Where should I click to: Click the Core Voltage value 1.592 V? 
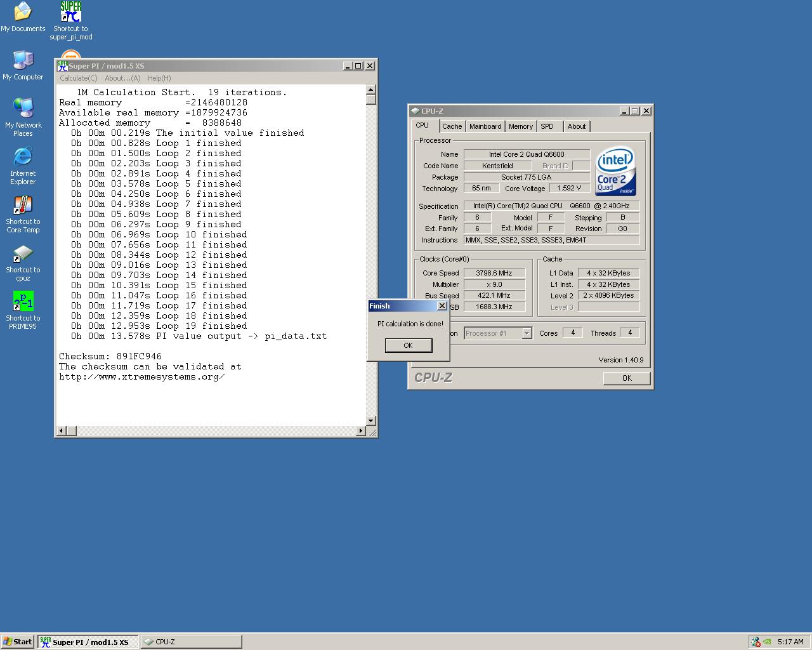[x=569, y=188]
